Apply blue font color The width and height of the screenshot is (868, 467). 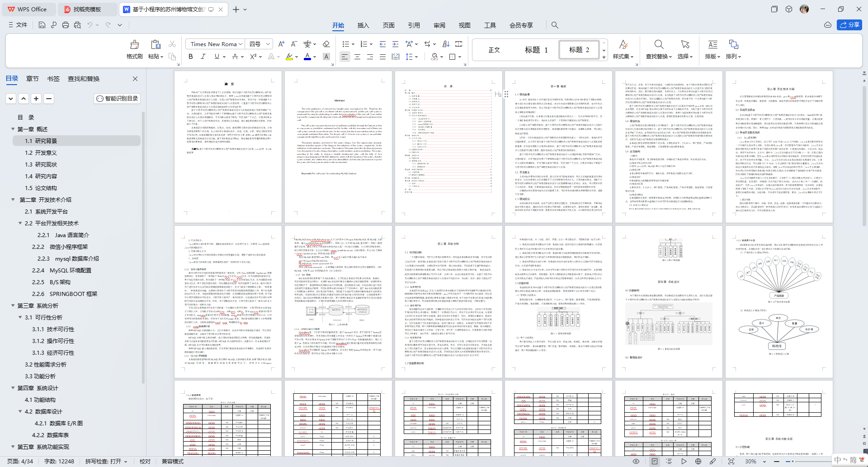[307, 57]
